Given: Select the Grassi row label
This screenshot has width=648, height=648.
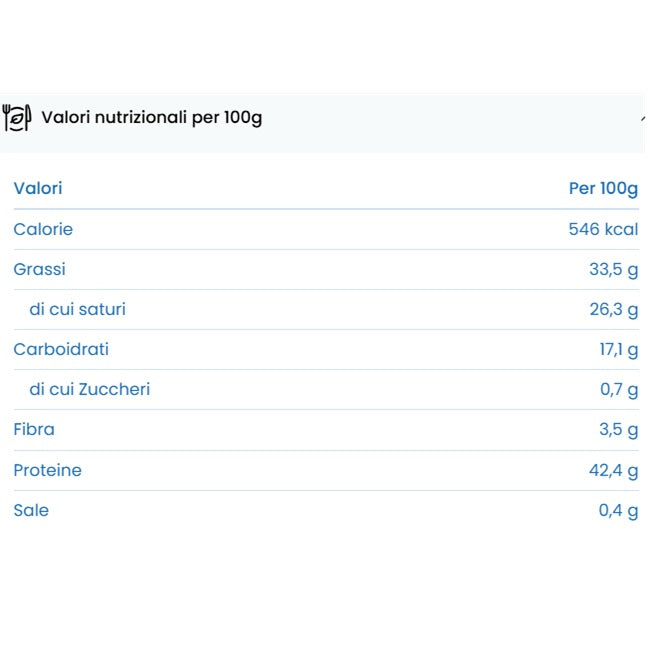Looking at the screenshot, I should coord(39,269).
